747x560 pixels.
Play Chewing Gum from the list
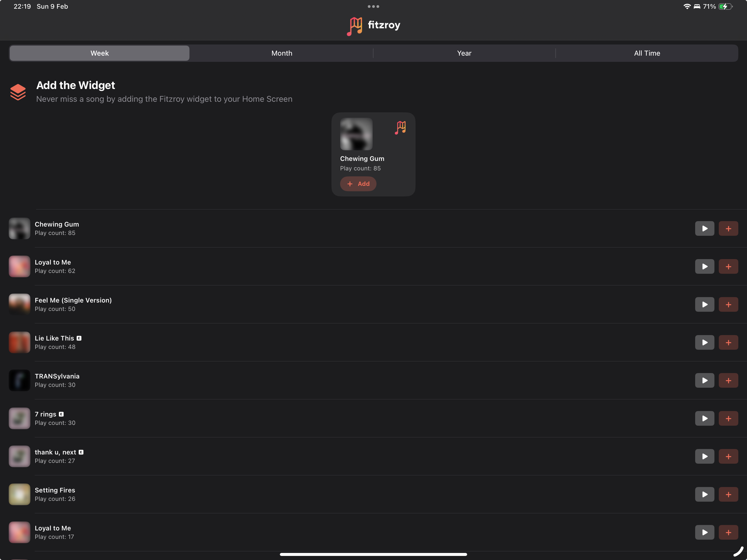pyautogui.click(x=704, y=228)
